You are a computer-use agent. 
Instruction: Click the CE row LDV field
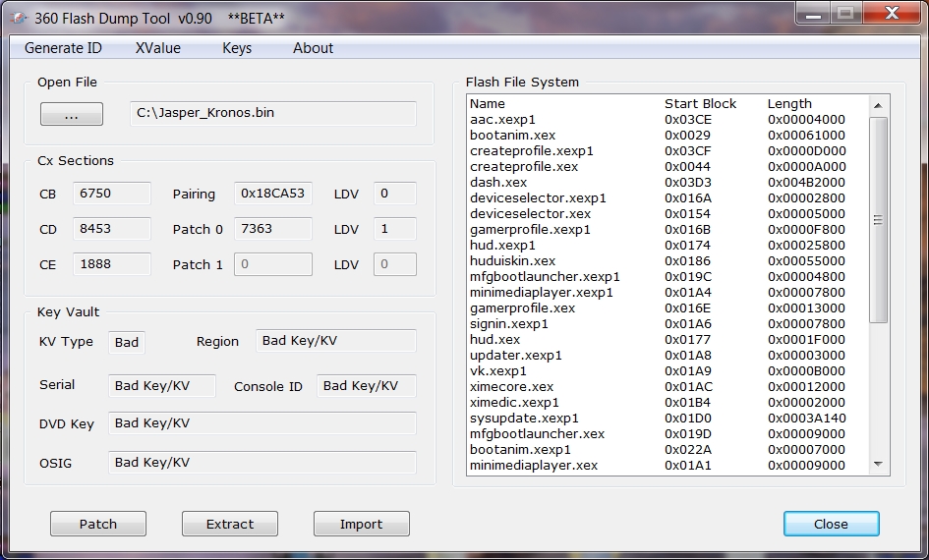395,264
